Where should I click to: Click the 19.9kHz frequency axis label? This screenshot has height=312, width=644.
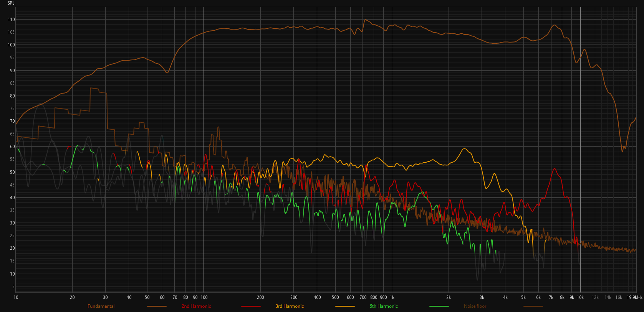tap(634, 297)
